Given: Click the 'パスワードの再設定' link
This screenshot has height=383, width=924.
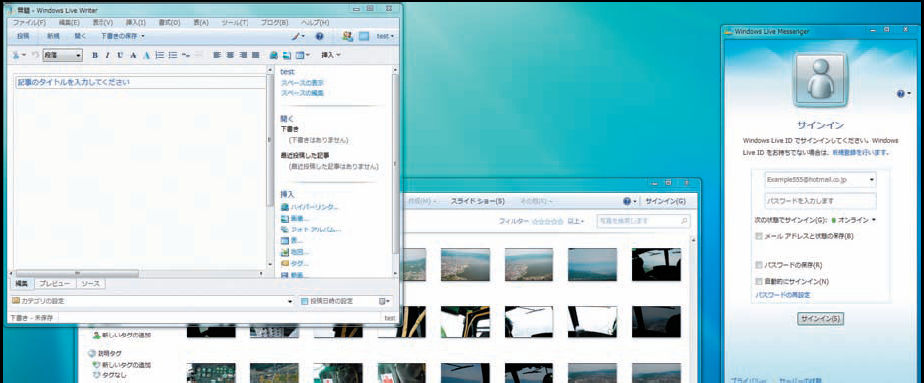Looking at the screenshot, I should [783, 295].
